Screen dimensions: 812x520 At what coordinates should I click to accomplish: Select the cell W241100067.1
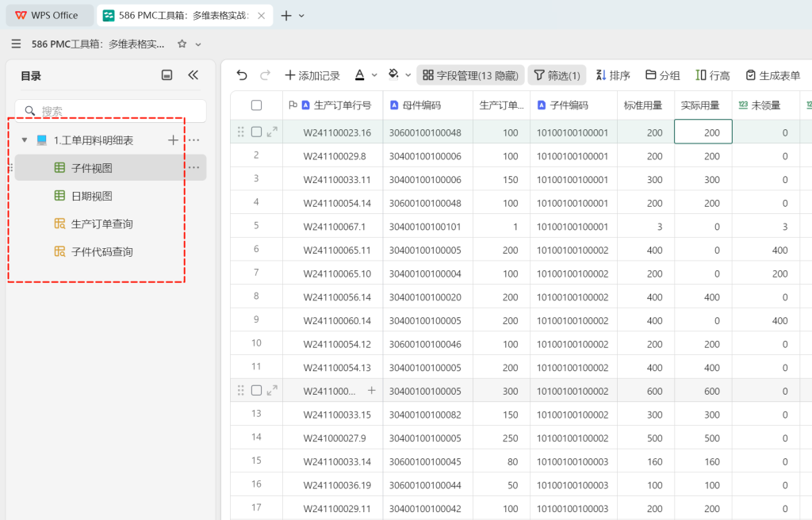click(x=333, y=227)
